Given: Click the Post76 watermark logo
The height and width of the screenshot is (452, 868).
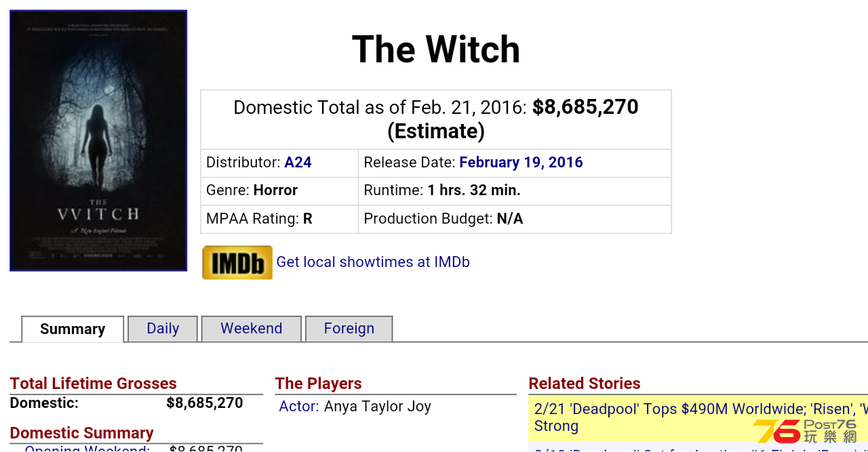Looking at the screenshot, I should pos(805,431).
